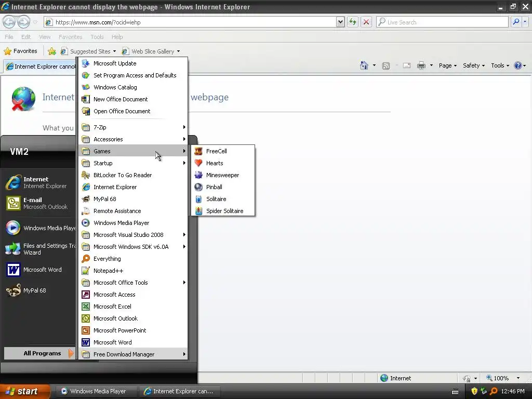This screenshot has height=399, width=532.
Task: Open E-mail Microsoft Outlook pinned item
Action: tap(39, 203)
